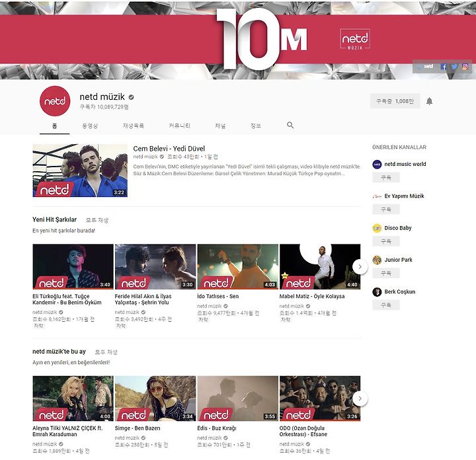The height and width of the screenshot is (460, 476).
Task: Advance the netd müzik'te bu ay carousel arrow
Action: (360, 399)
